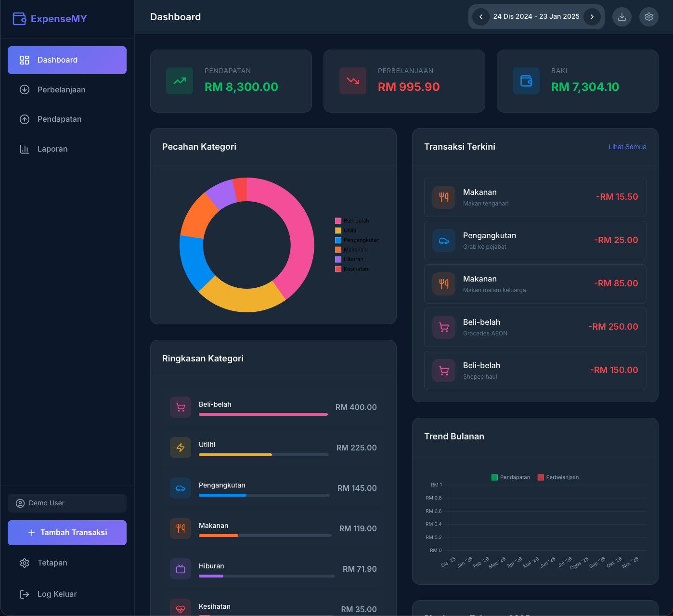Click the Pendapatan up-arrow icon

click(25, 119)
